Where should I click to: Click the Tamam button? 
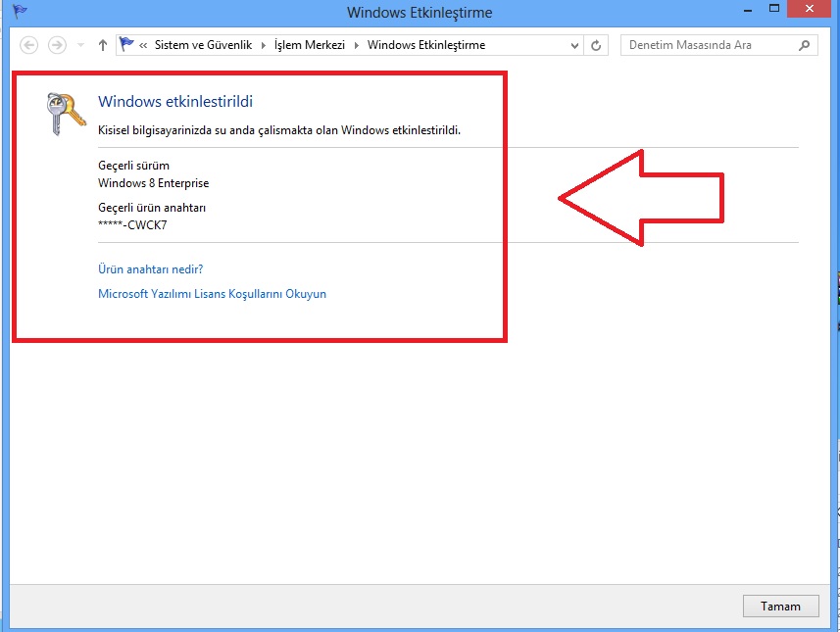click(x=780, y=606)
